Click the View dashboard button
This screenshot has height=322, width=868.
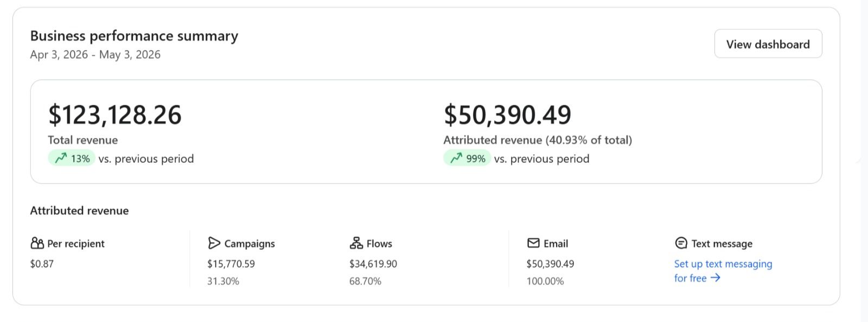point(768,44)
